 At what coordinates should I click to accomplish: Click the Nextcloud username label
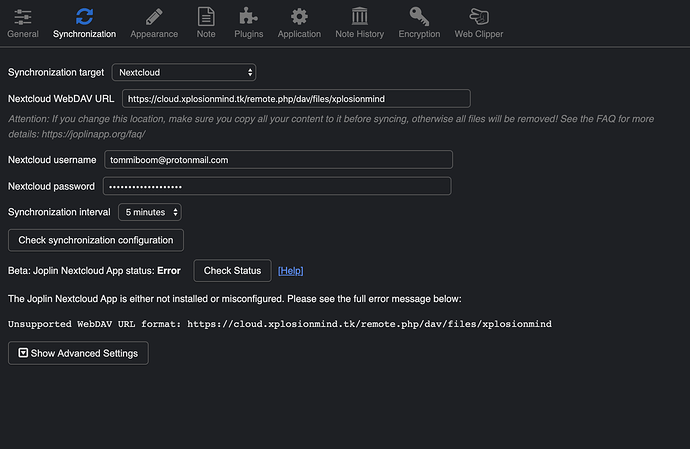point(52,160)
